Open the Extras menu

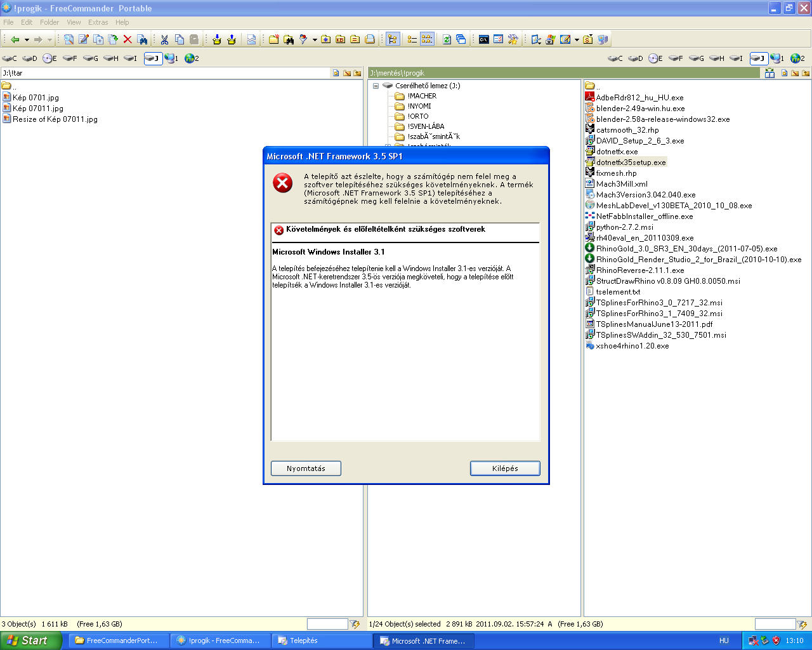tap(98, 22)
